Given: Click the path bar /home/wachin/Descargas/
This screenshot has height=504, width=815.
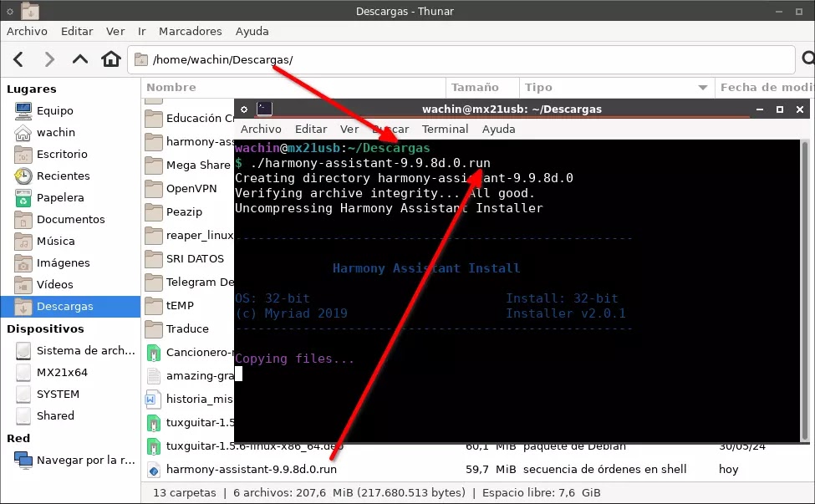Looking at the screenshot, I should pos(461,59).
